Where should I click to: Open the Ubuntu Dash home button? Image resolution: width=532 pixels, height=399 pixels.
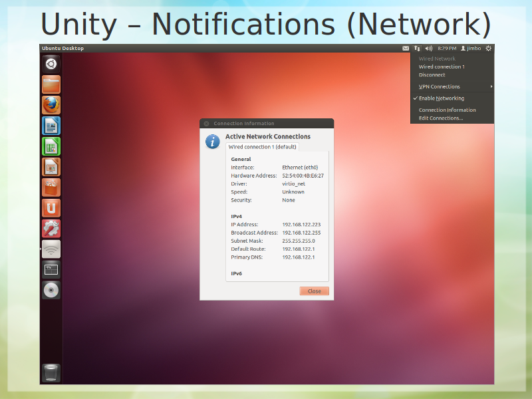tap(51, 64)
